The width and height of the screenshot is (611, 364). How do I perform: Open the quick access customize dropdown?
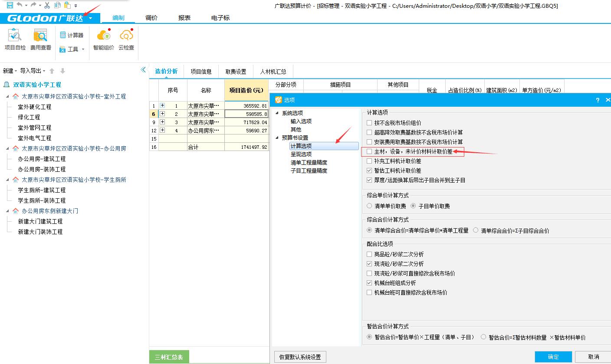pyautogui.click(x=76, y=6)
